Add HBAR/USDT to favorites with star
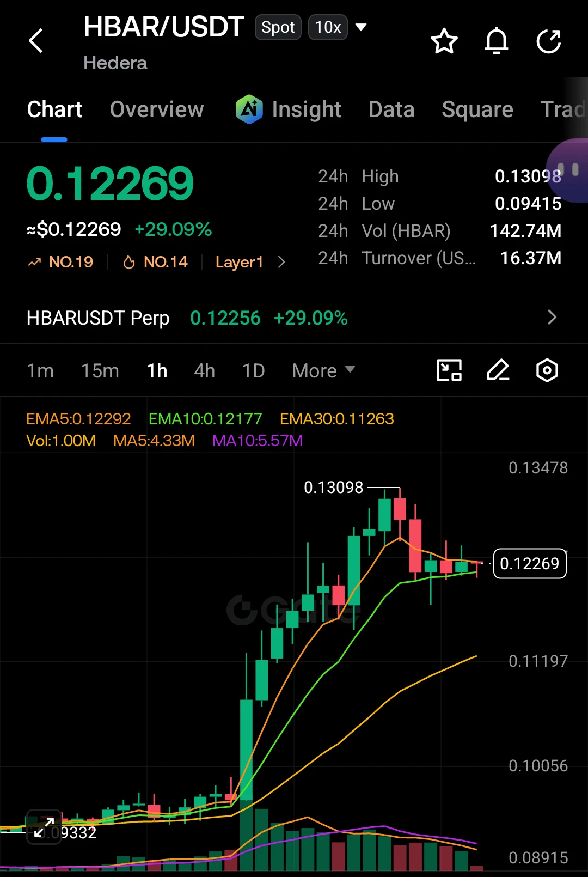This screenshot has width=588, height=877. coord(444,41)
